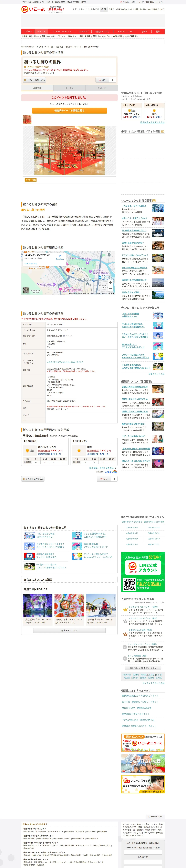Open このイベントのオフィシャル(公式)サイトへ link
The image size is (186, 868).
[65, 362]
